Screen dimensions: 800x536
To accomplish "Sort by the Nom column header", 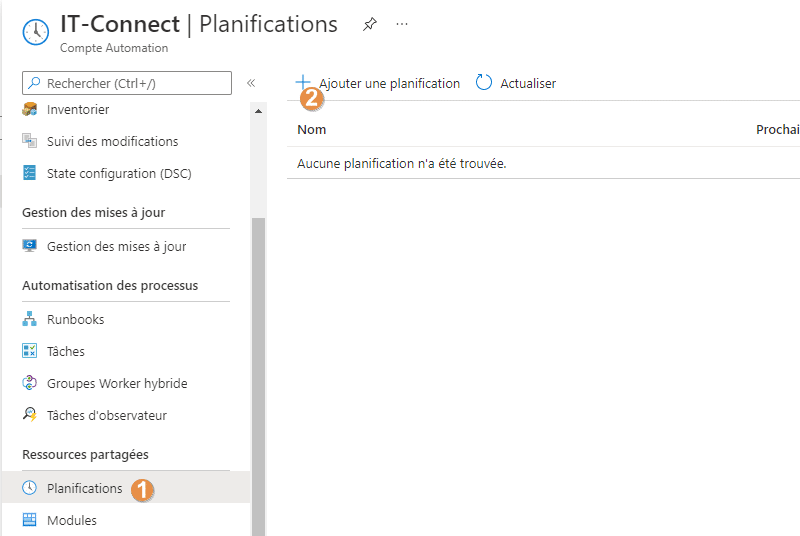I will coord(312,130).
